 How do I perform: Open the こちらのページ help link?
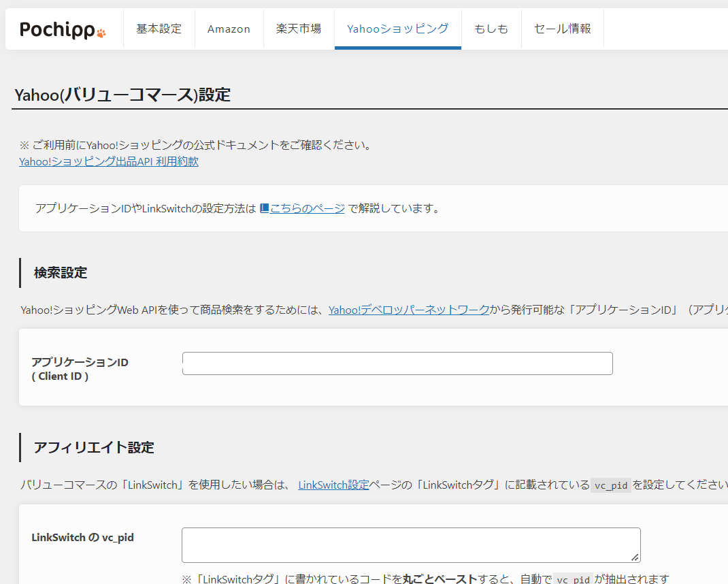pos(308,208)
